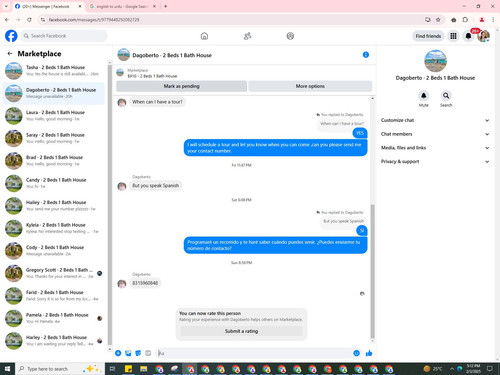
Task: Open Kyleia 2 Beds 1 Bath House chat
Action: click(53, 228)
